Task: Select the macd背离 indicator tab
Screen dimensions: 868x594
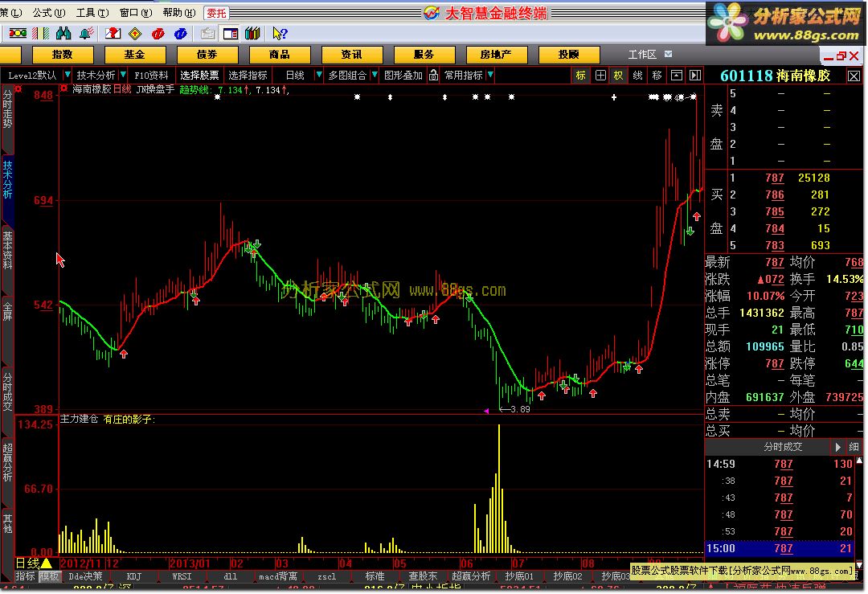Action: (278, 576)
